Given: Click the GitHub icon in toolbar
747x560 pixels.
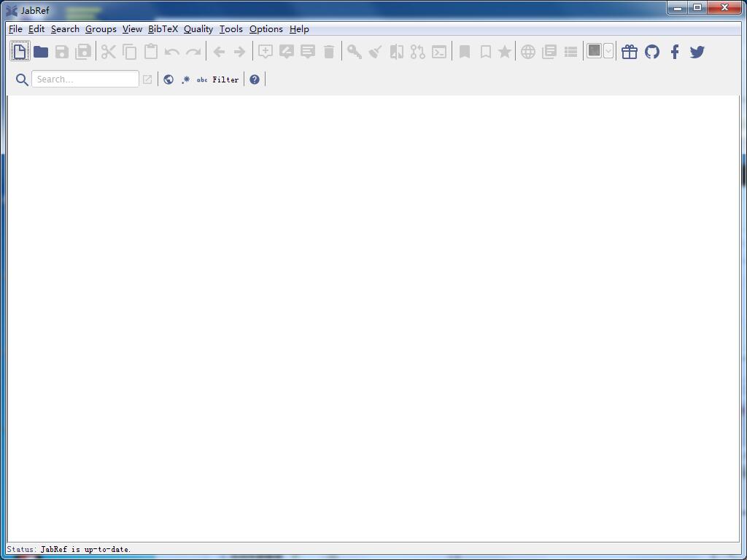Looking at the screenshot, I should point(652,52).
